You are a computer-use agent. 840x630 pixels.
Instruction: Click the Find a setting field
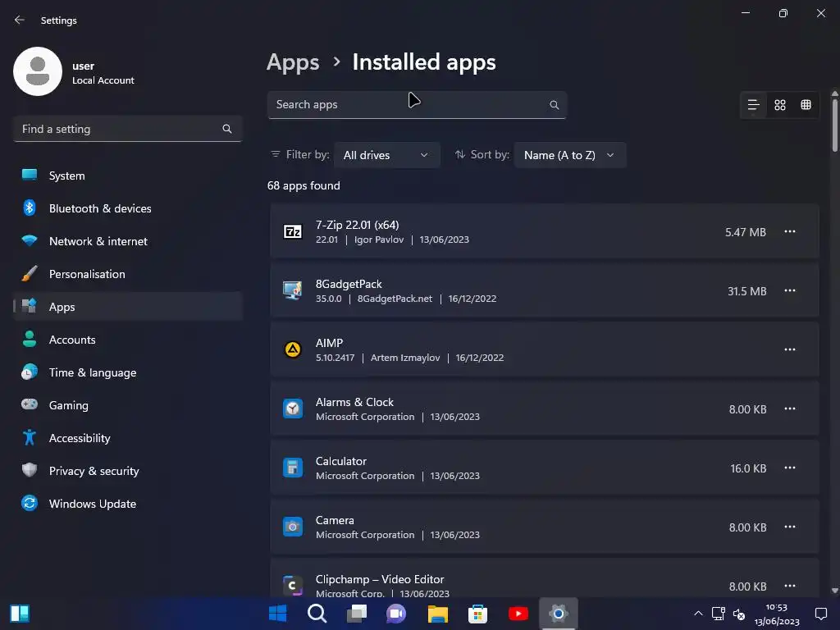pos(127,129)
